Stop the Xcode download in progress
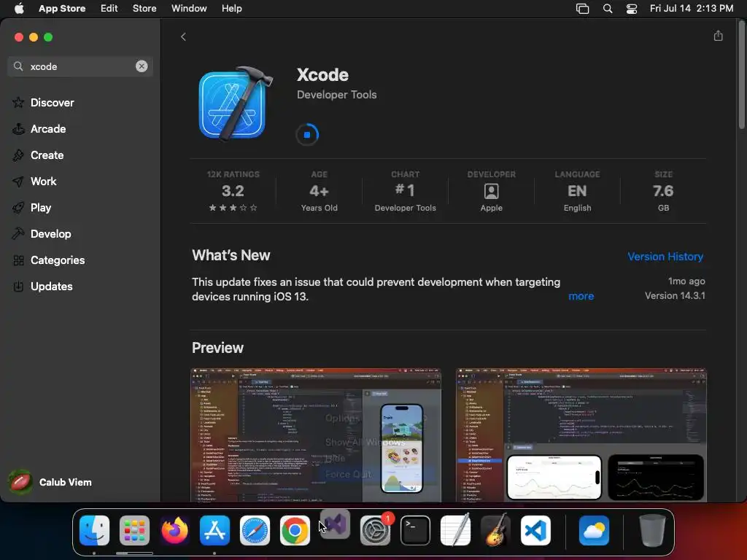 [307, 135]
